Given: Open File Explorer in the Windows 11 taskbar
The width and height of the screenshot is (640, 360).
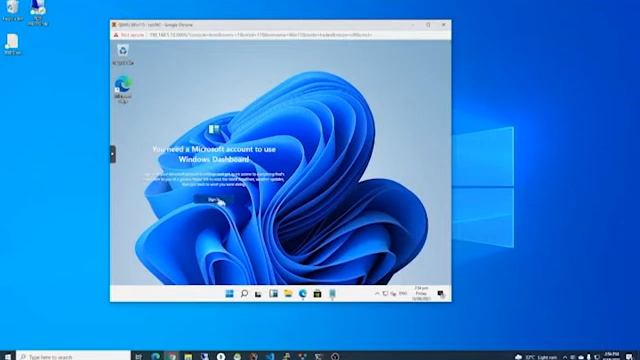Looking at the screenshot, I should click(288, 293).
